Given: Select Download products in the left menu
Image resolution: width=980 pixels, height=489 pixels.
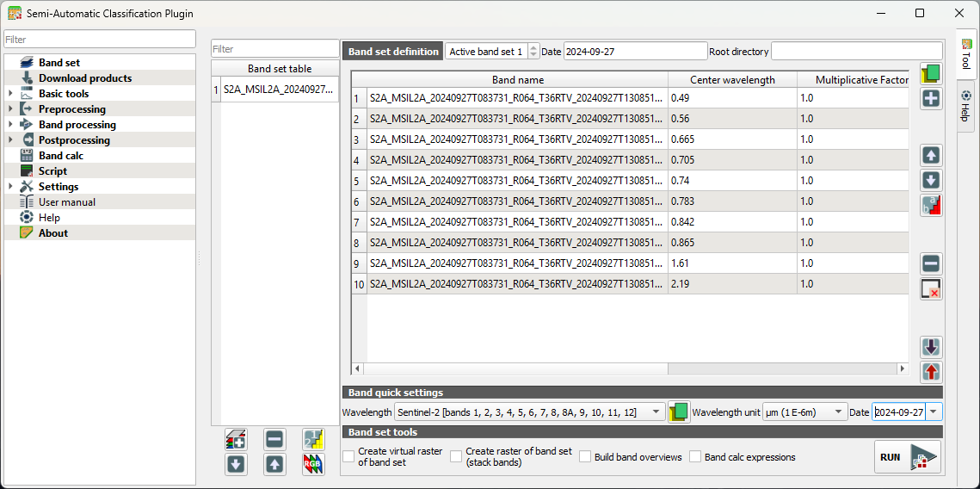Looking at the screenshot, I should (x=84, y=78).
